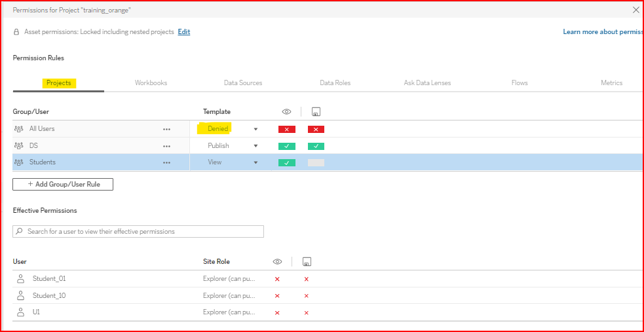This screenshot has width=644, height=332.
Task: Toggle the View permission for All Users
Action: click(x=286, y=129)
